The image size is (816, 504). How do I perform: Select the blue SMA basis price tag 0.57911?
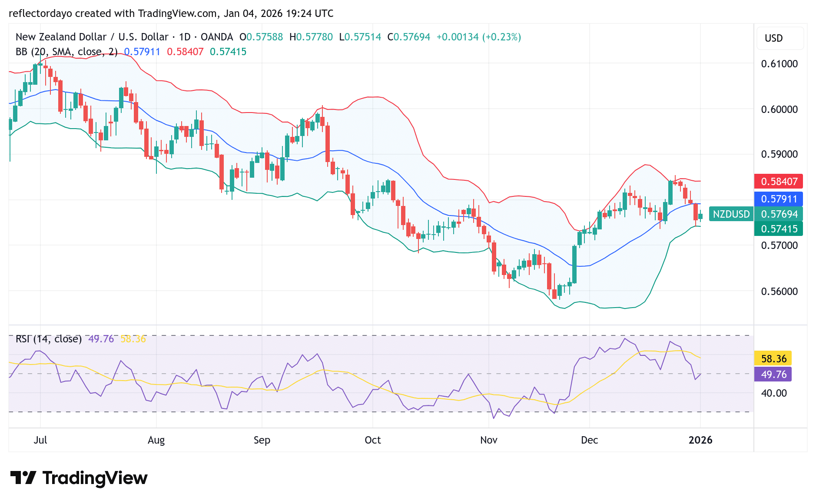779,199
